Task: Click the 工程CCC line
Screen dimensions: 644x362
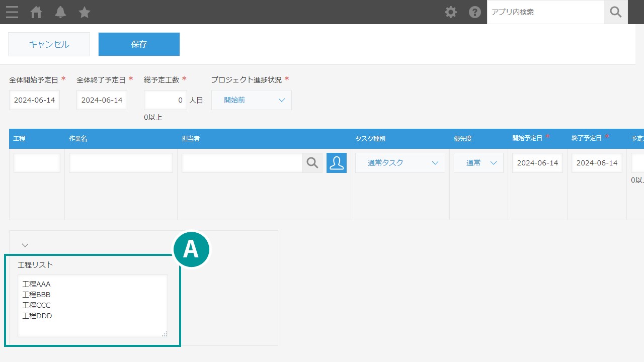Action: click(x=37, y=305)
